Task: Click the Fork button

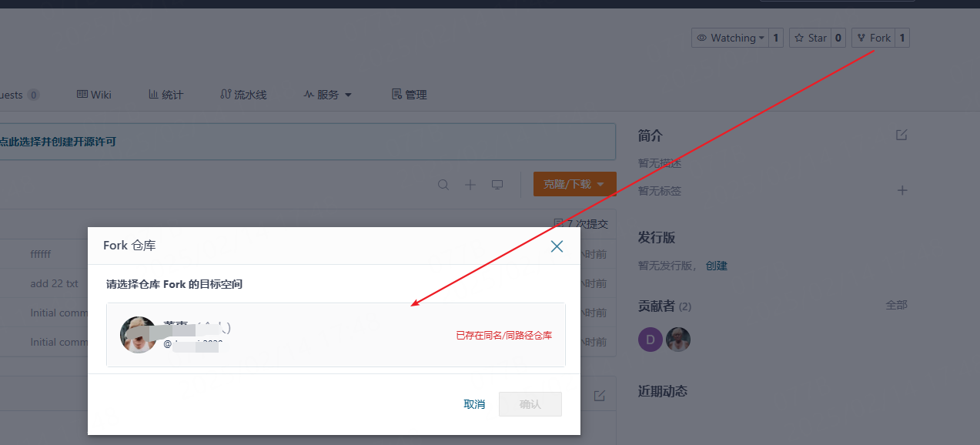Action: pos(874,38)
